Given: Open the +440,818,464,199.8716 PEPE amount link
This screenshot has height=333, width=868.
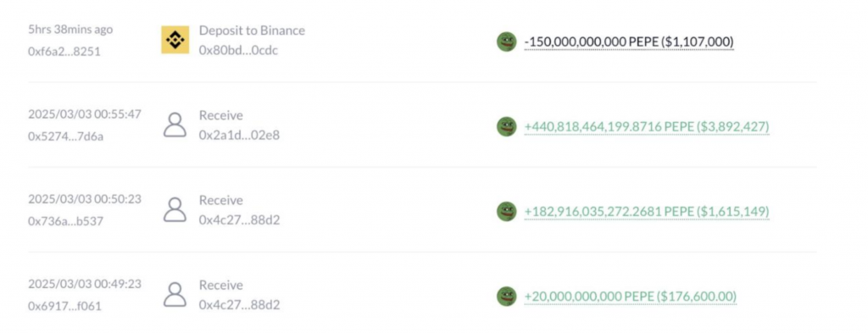Looking at the screenshot, I should point(647,126).
